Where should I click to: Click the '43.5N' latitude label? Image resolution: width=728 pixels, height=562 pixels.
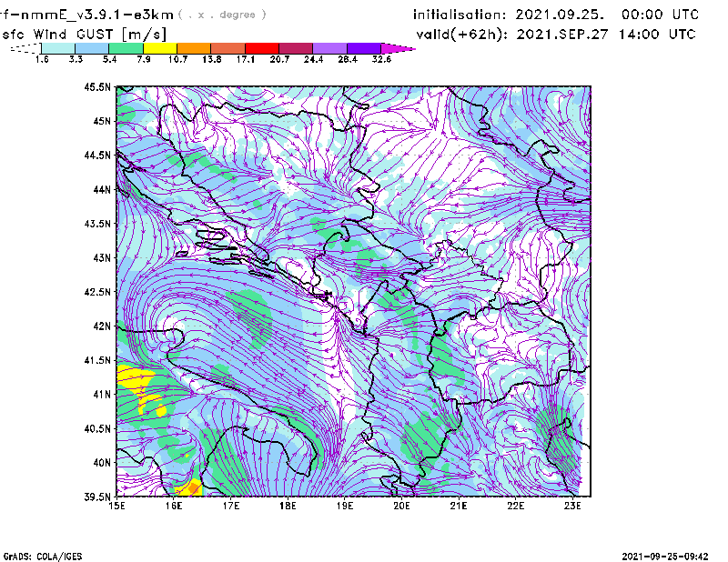(97, 224)
